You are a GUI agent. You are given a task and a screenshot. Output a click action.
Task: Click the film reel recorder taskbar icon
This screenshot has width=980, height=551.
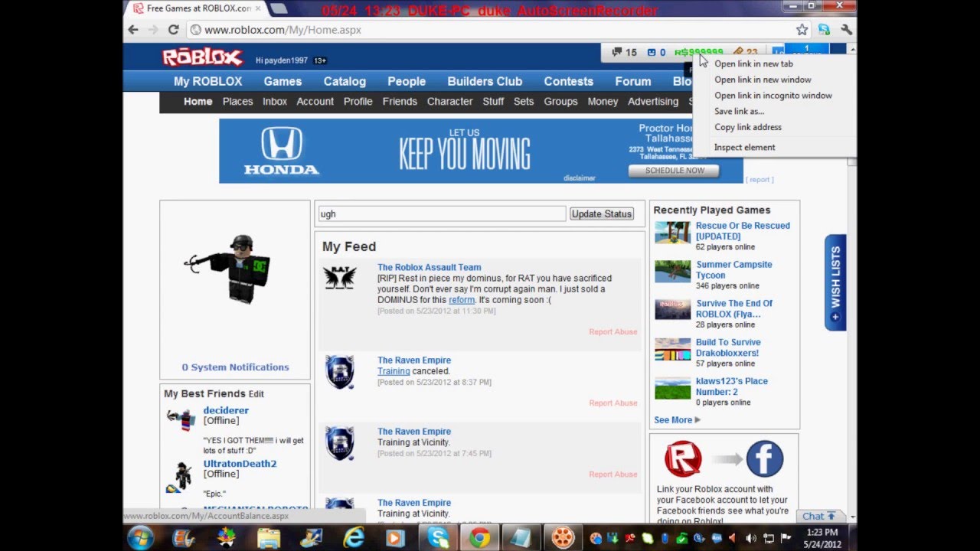click(x=563, y=538)
